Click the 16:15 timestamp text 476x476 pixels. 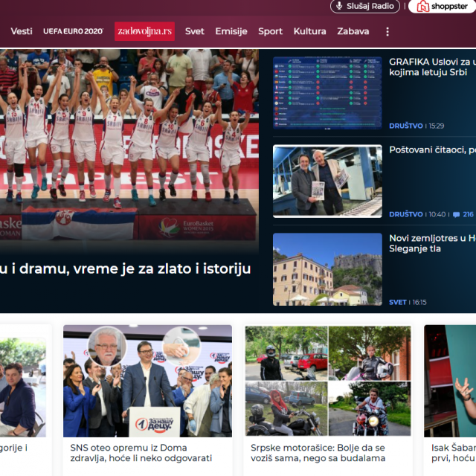pyautogui.click(x=419, y=303)
